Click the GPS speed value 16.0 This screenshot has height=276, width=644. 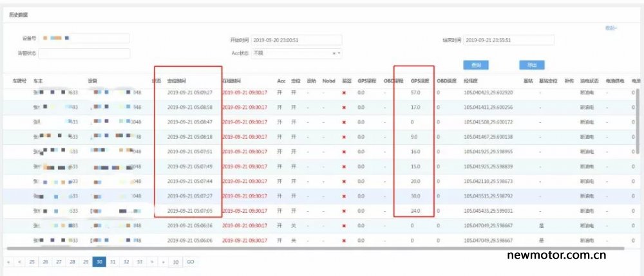415,152
